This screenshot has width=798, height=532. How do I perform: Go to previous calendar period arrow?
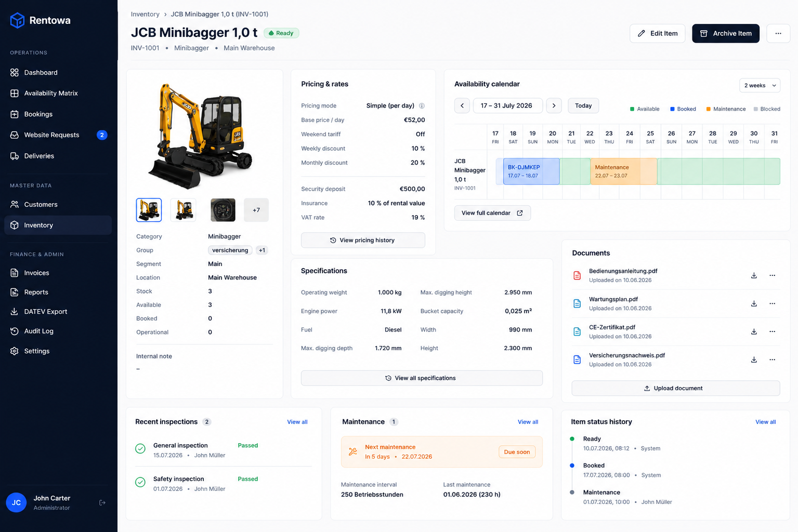(462, 105)
